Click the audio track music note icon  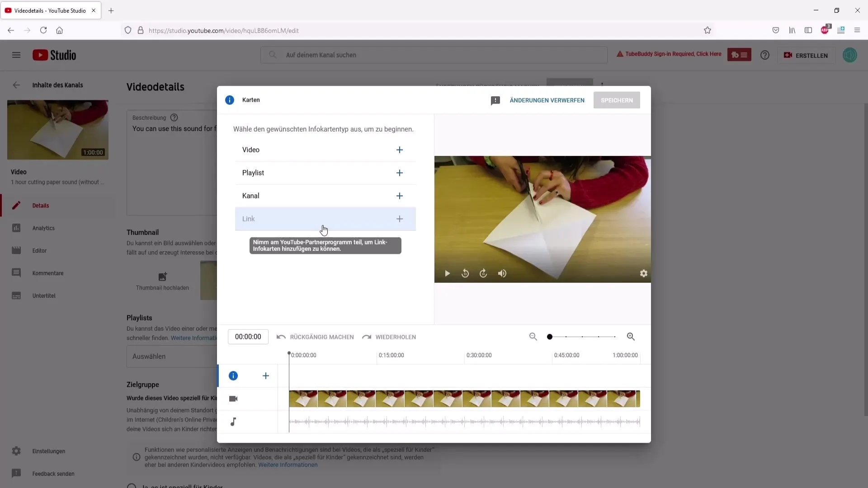233,422
